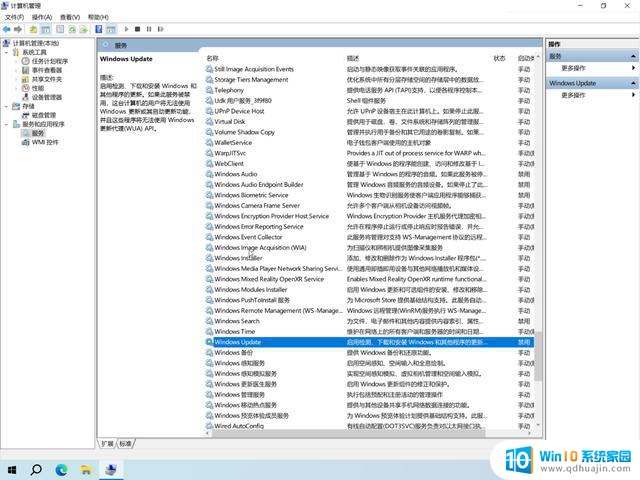Switch to the 标准 tab
Image resolution: width=640 pixels, height=480 pixels.
pyautogui.click(x=126, y=443)
